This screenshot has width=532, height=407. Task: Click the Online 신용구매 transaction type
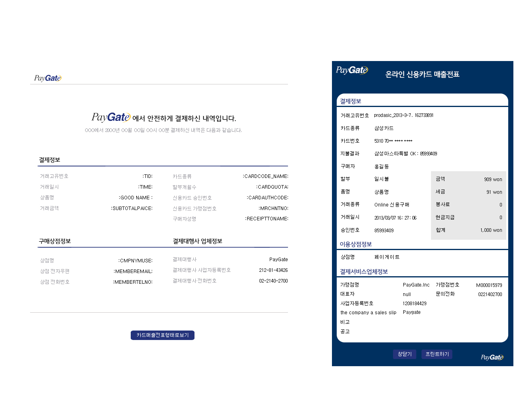point(392,205)
